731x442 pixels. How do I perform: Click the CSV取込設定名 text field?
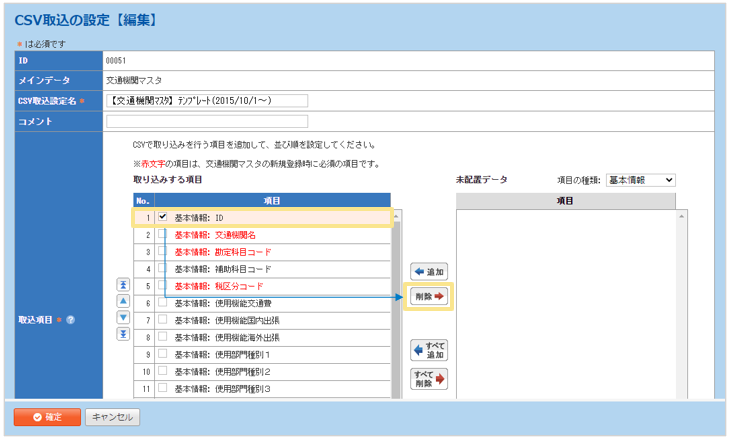(207, 100)
